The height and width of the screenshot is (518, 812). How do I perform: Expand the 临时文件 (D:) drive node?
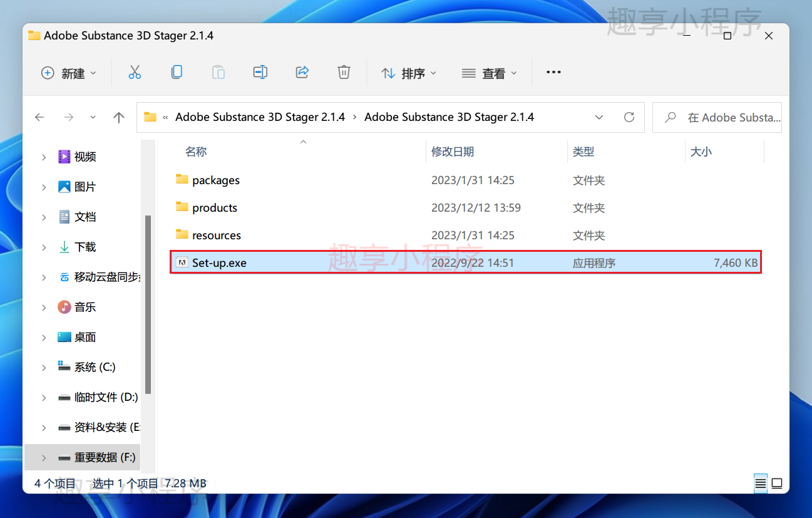44,398
